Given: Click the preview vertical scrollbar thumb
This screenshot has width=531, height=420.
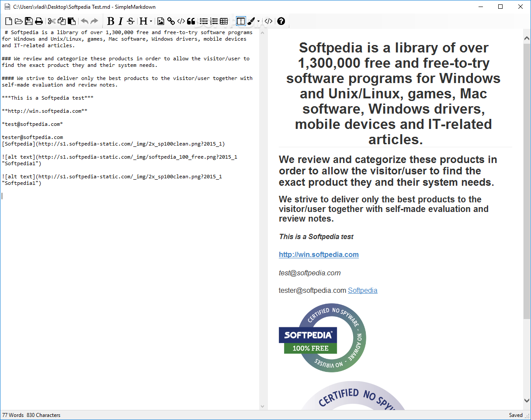Looking at the screenshot, I should (527, 181).
